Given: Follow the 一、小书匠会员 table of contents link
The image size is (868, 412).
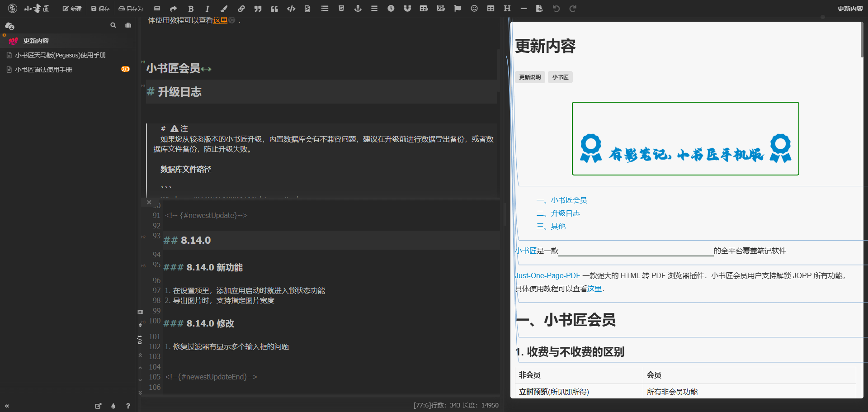Looking at the screenshot, I should [x=561, y=200].
